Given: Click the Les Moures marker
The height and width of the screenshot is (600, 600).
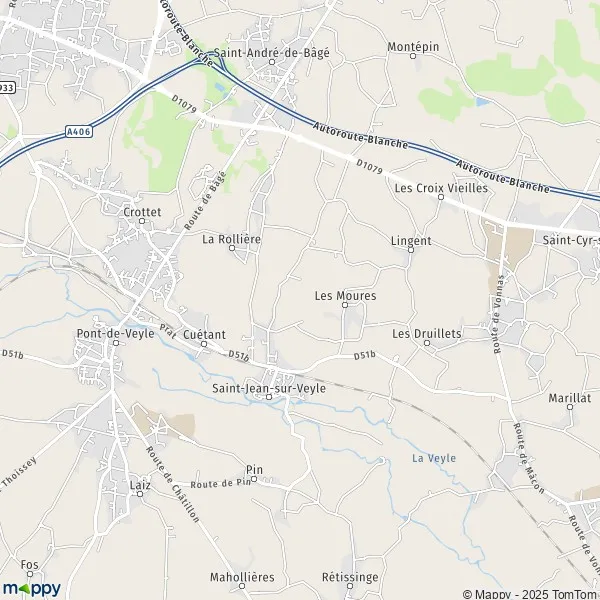Looking at the screenshot, I should pyautogui.click(x=345, y=305).
